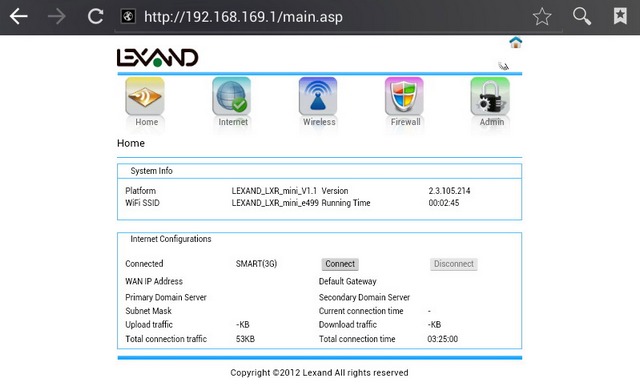Open the Internet settings globe icon
The image size is (640, 387).
232,96
